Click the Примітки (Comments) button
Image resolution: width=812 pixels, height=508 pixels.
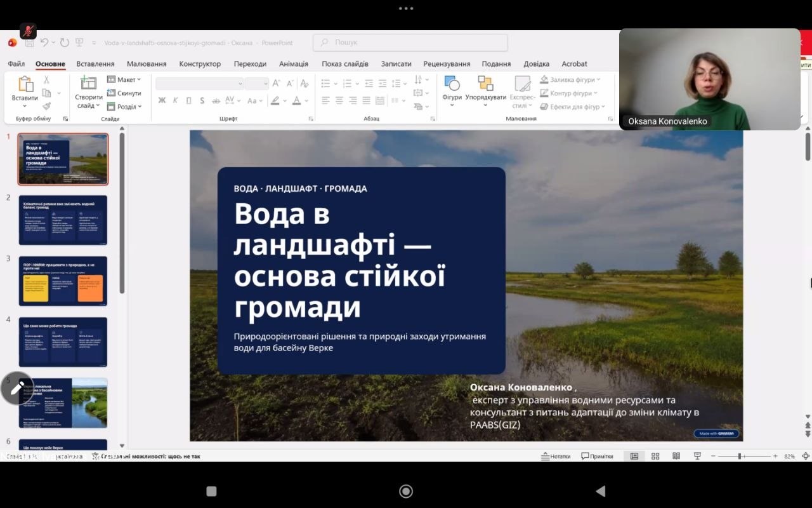[597, 456]
